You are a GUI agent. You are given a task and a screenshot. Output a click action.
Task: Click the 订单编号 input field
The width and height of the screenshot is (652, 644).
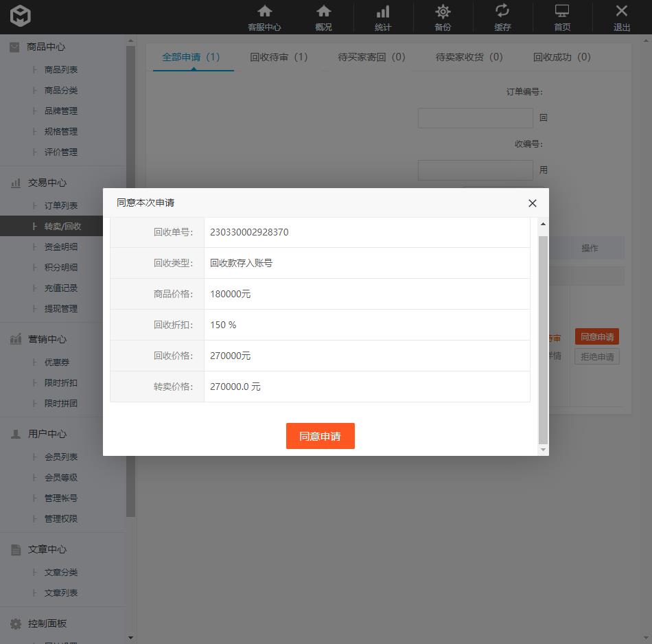click(475, 118)
